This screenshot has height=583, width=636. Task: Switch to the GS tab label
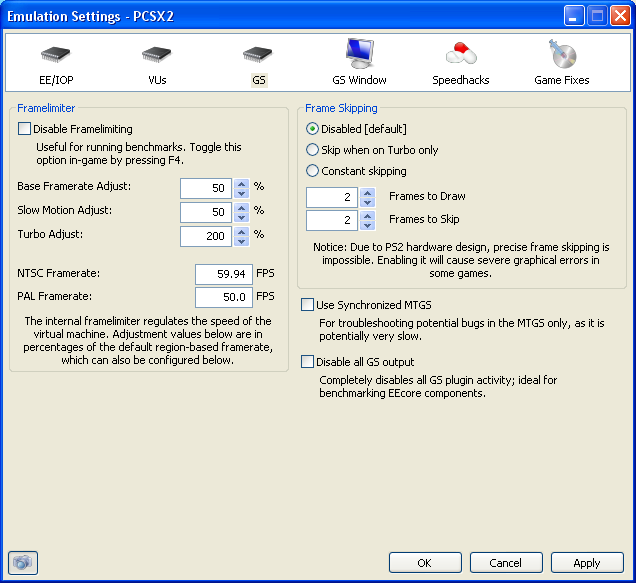[259, 80]
